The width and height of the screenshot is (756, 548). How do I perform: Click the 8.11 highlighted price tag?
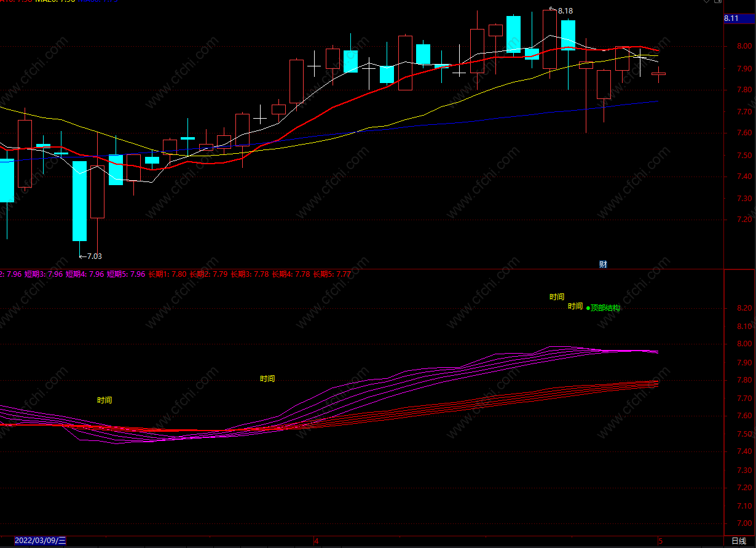pyautogui.click(x=740, y=18)
